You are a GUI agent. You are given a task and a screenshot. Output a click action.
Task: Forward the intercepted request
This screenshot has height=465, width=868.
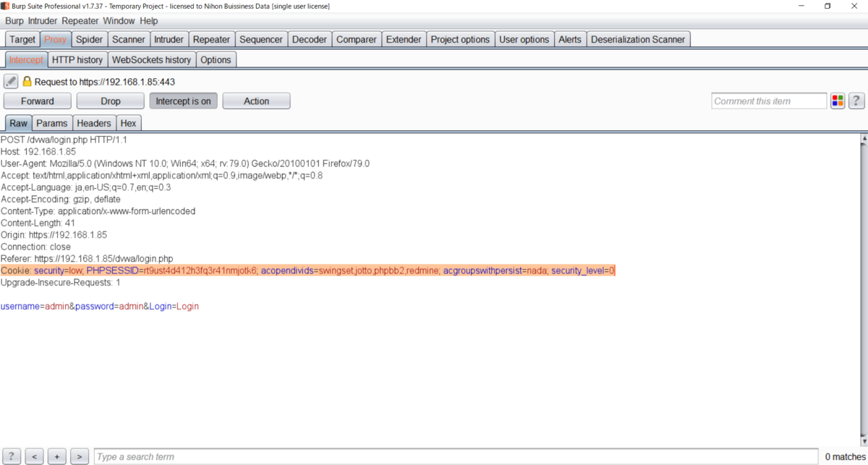(x=38, y=101)
